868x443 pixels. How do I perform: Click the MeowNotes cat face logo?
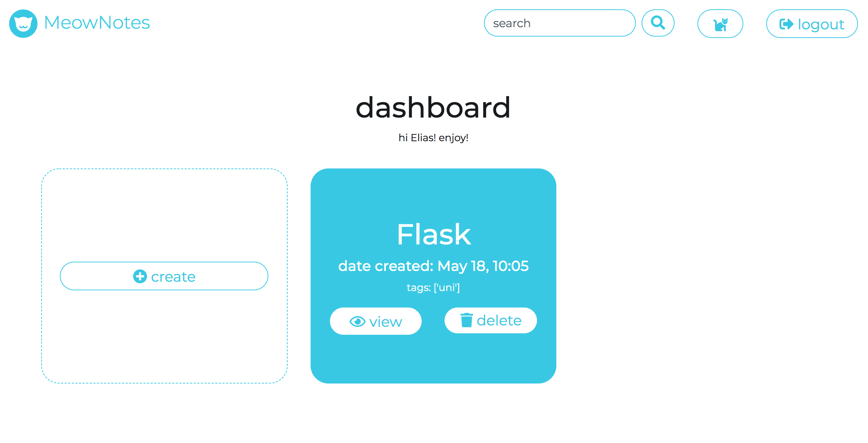coord(23,24)
